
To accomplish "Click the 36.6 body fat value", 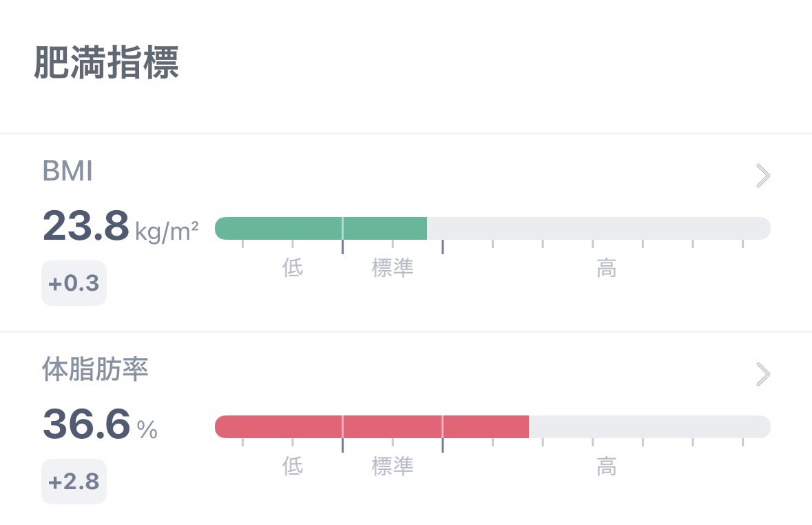I will [86, 424].
